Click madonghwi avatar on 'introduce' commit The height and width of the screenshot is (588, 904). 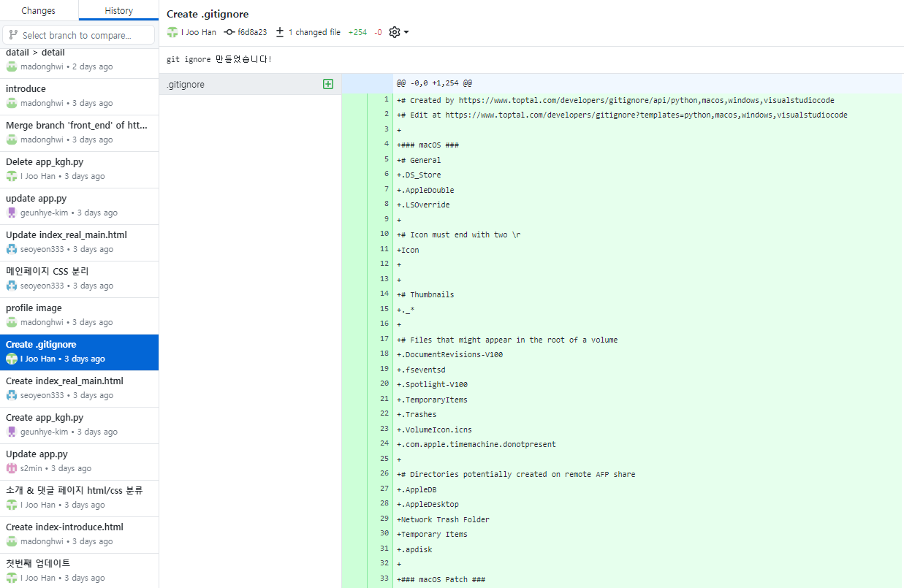[11, 103]
